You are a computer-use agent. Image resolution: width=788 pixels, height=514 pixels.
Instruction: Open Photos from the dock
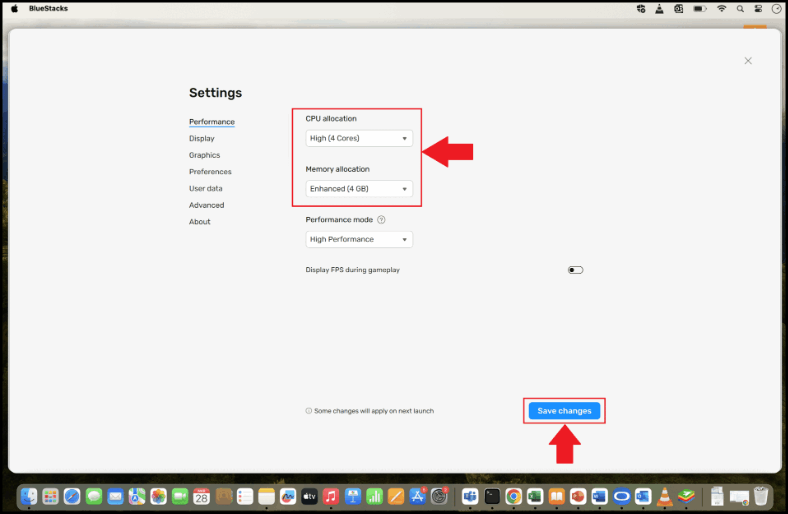(x=158, y=497)
